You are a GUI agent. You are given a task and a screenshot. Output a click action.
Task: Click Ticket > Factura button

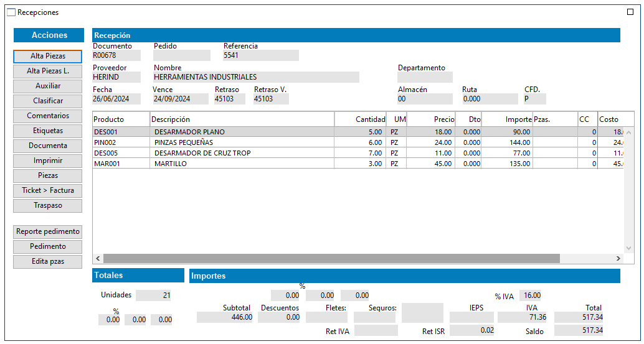pyautogui.click(x=48, y=190)
